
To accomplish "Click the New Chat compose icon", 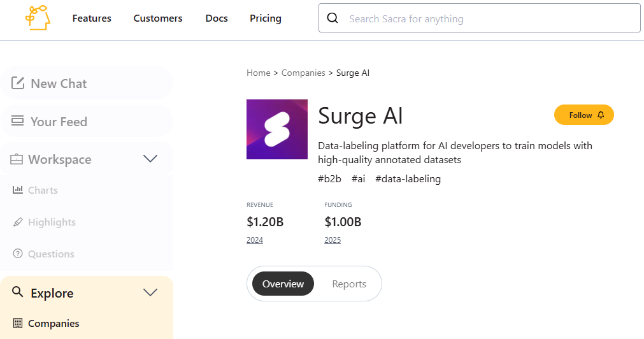I will [18, 83].
